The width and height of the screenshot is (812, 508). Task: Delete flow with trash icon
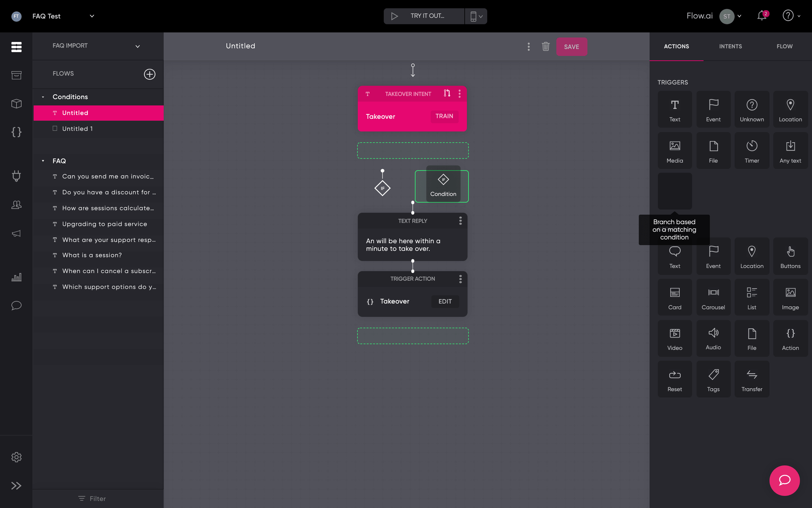(545, 46)
